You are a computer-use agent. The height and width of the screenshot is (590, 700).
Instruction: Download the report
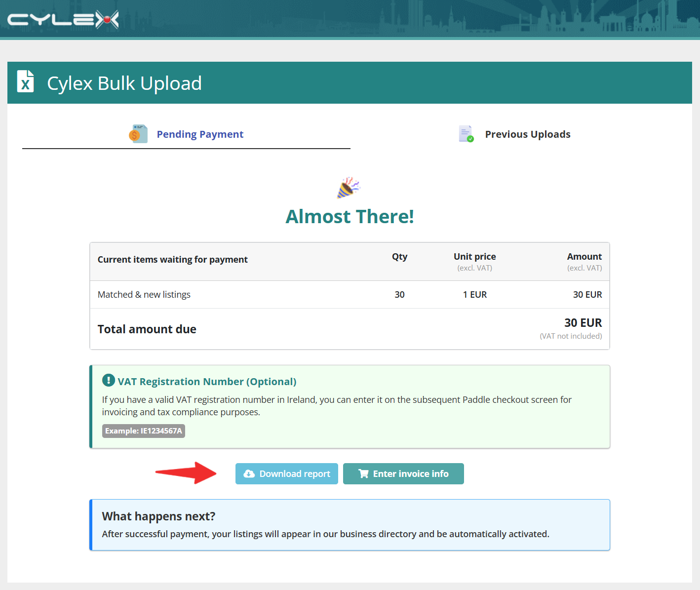287,473
